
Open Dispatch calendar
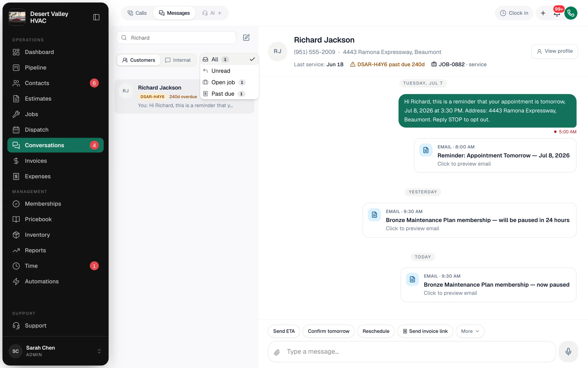click(55, 130)
